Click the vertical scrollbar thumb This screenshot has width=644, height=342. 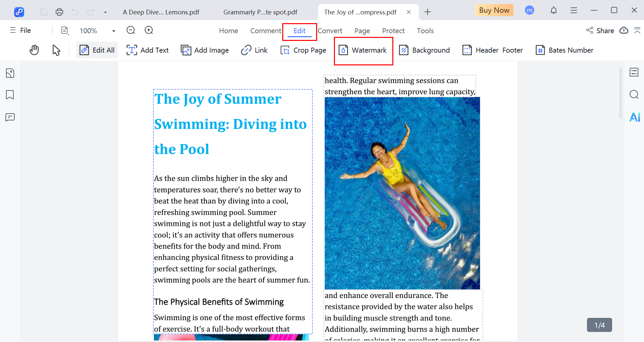click(621, 94)
